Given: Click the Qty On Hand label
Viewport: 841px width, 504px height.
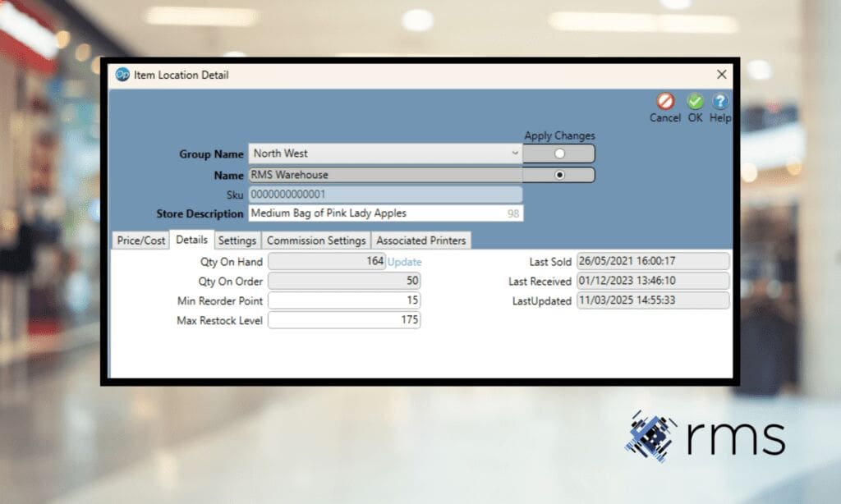Looking at the screenshot, I should [231, 262].
